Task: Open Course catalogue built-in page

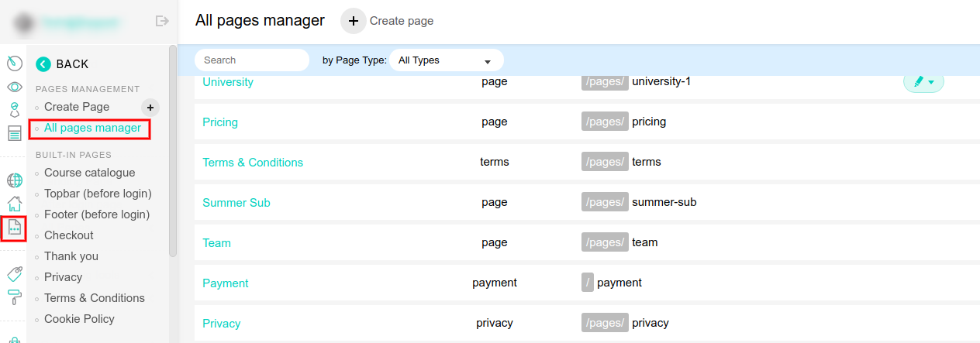Action: [89, 173]
